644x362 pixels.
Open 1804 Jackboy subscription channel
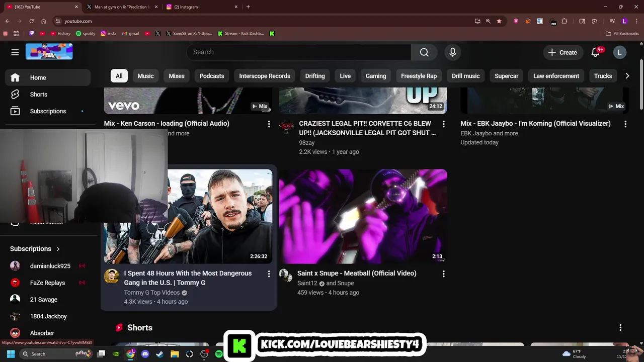(48, 316)
